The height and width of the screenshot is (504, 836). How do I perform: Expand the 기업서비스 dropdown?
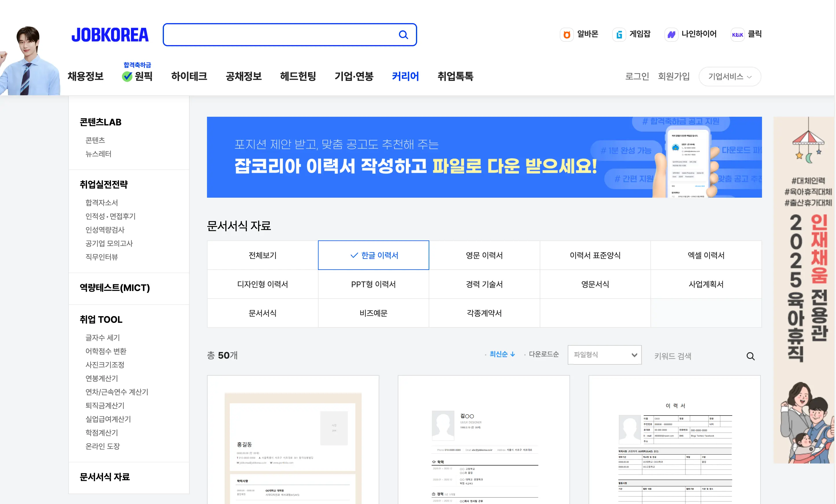(x=730, y=77)
